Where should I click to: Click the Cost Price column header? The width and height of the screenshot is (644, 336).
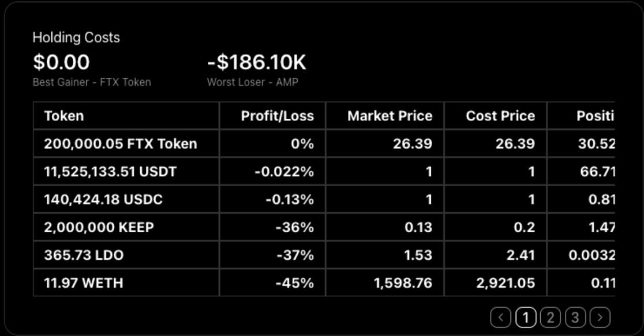[x=500, y=116]
